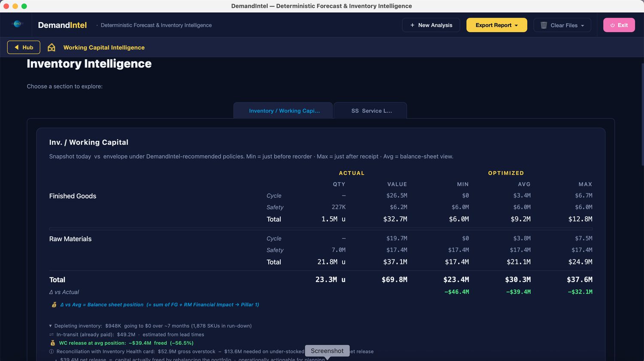Image resolution: width=644 pixels, height=361 pixels.
Task: Click the Inventory Intelligence page heading
Action: [89, 64]
